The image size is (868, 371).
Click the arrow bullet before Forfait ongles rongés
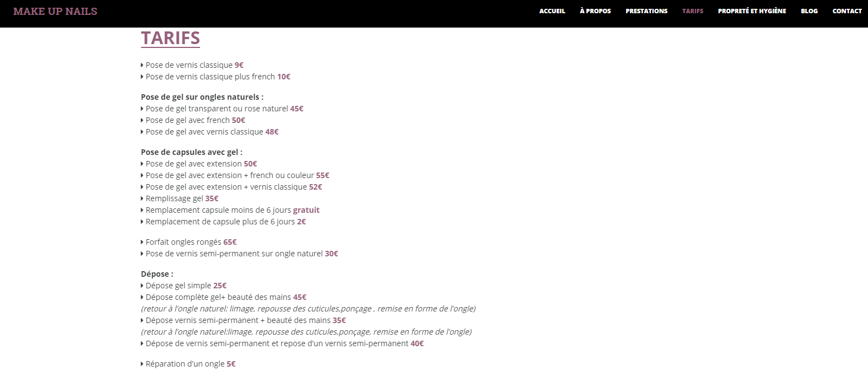point(142,242)
